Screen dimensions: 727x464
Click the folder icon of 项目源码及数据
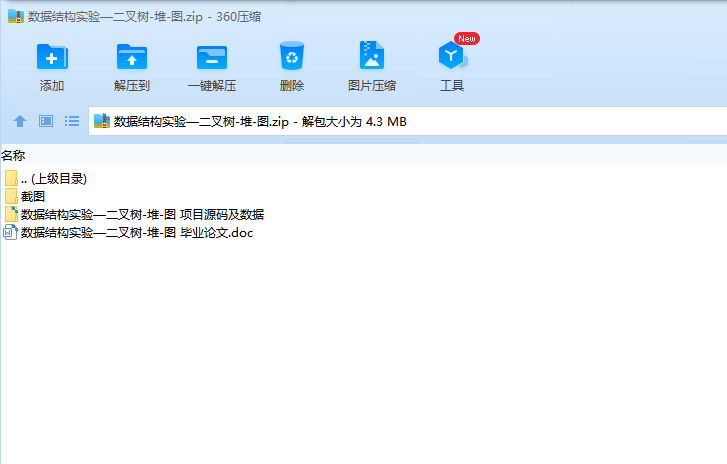[11, 214]
